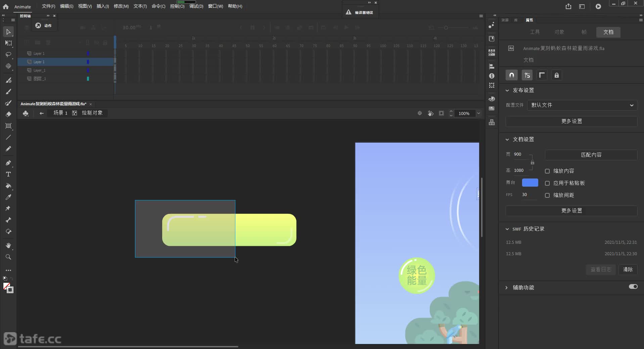Select the Text tool

click(x=8, y=174)
